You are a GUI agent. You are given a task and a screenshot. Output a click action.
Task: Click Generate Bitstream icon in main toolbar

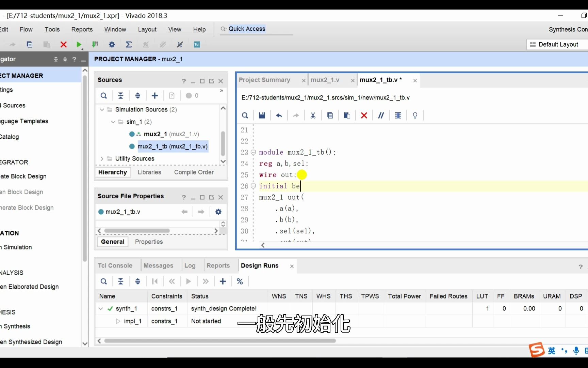coord(95,44)
